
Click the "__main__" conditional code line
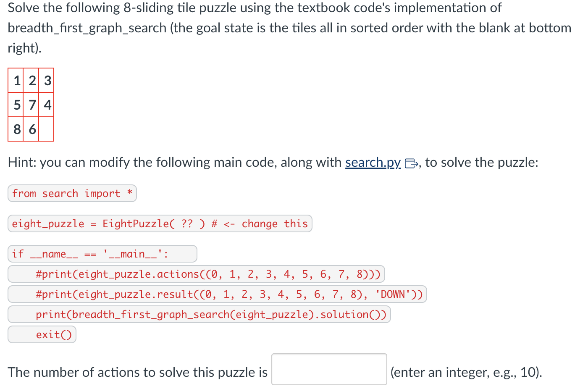102,254
